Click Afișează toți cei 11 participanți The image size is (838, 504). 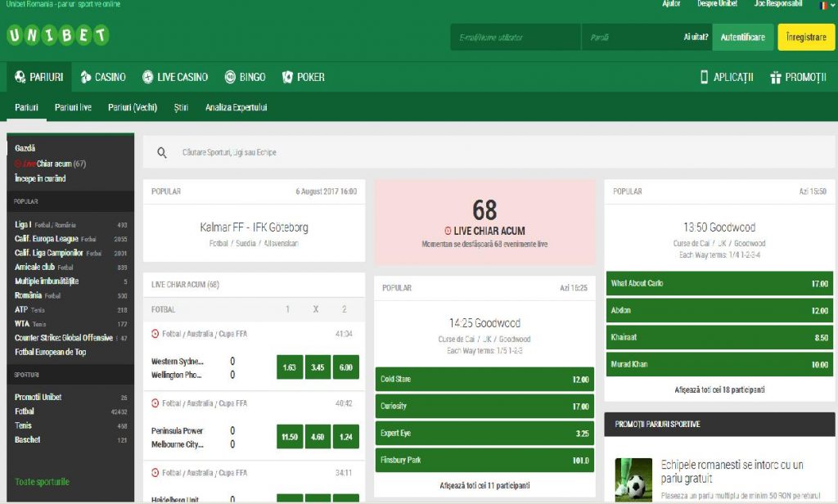(484, 485)
